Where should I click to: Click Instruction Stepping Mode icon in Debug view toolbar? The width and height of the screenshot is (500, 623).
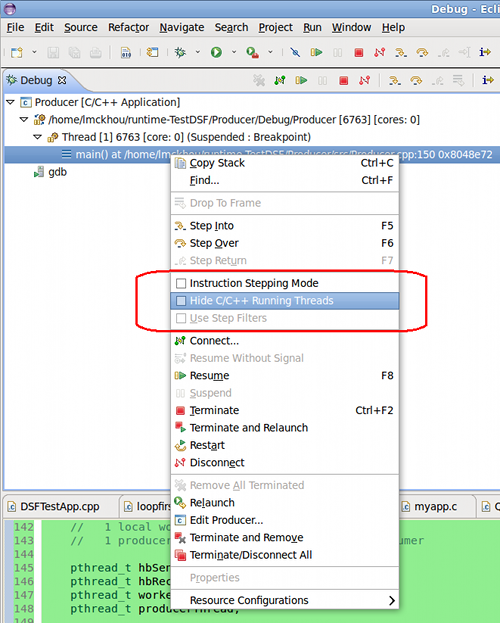487,81
